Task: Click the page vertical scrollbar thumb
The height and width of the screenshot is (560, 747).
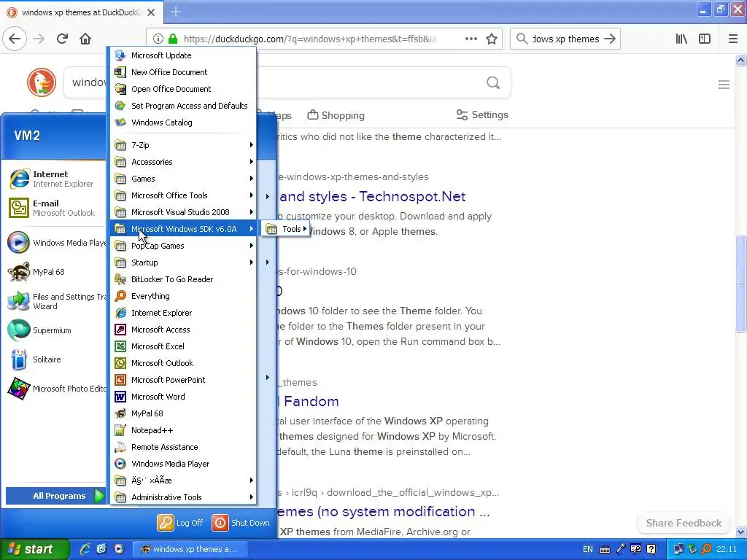Action: click(x=740, y=284)
